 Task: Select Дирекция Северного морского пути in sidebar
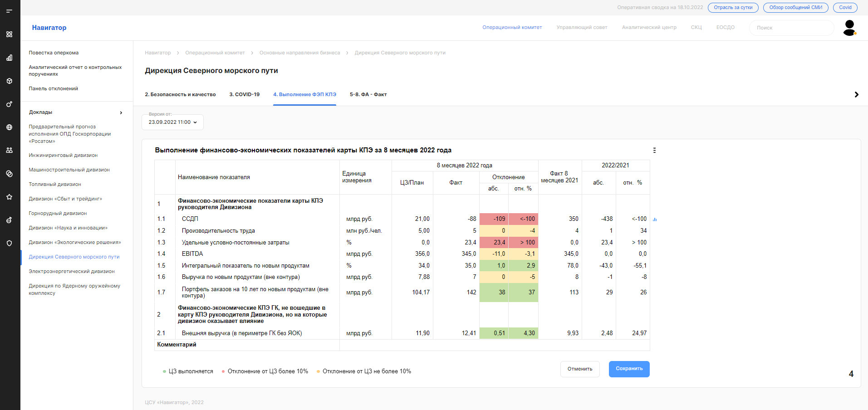click(74, 257)
